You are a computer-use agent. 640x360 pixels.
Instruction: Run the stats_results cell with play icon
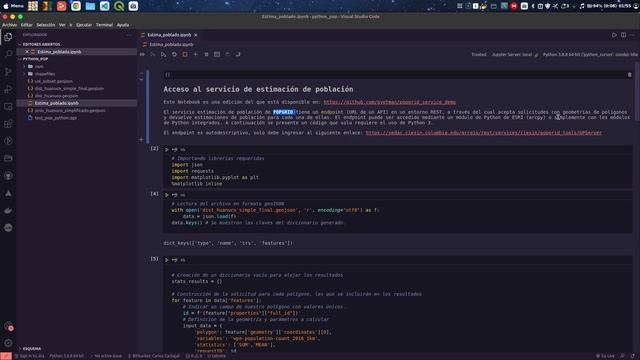click(167, 260)
